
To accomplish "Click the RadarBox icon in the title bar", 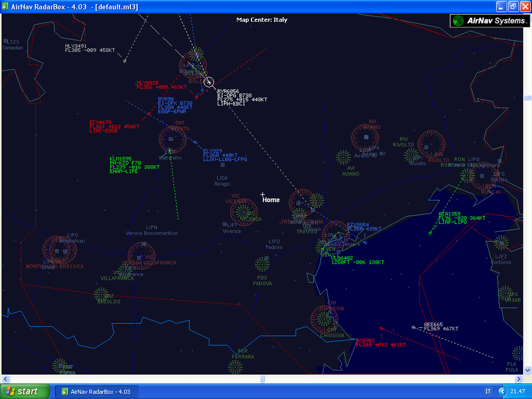I will tap(5, 7).
